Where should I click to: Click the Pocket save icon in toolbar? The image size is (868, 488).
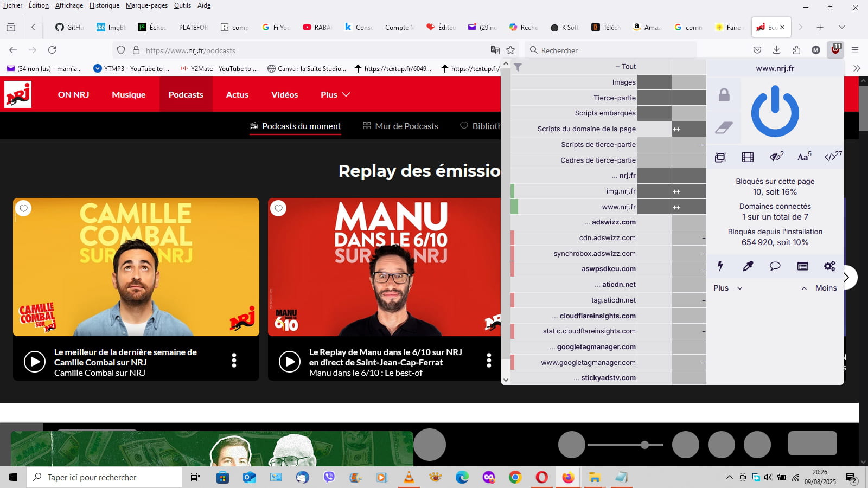coord(757,50)
